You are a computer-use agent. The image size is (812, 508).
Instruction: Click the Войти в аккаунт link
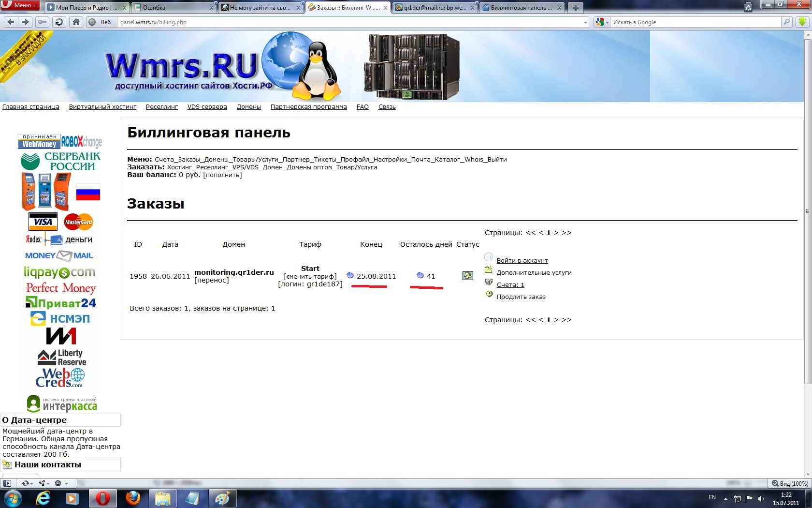(x=522, y=260)
